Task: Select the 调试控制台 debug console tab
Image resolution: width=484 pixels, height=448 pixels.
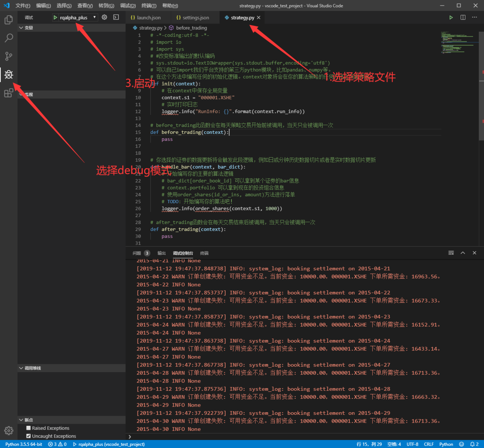Action: [183, 253]
